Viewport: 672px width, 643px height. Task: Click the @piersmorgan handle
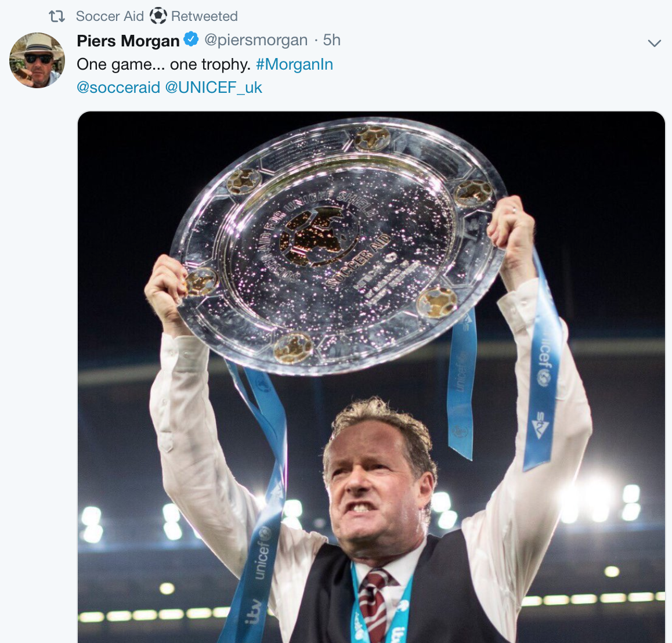[x=256, y=40]
